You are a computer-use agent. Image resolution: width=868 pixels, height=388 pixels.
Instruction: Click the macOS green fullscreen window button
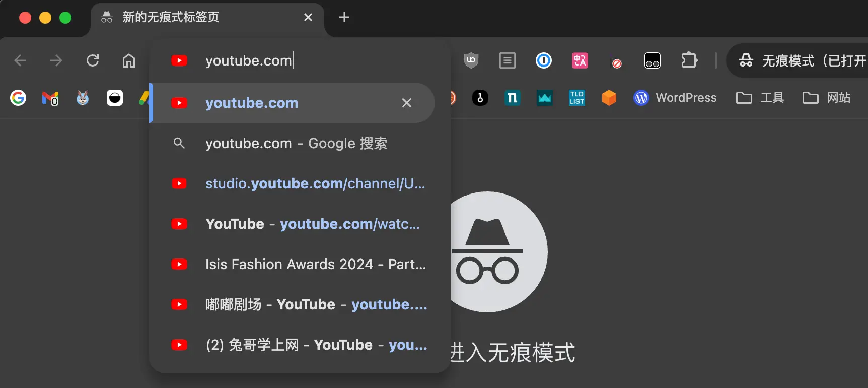(65, 18)
